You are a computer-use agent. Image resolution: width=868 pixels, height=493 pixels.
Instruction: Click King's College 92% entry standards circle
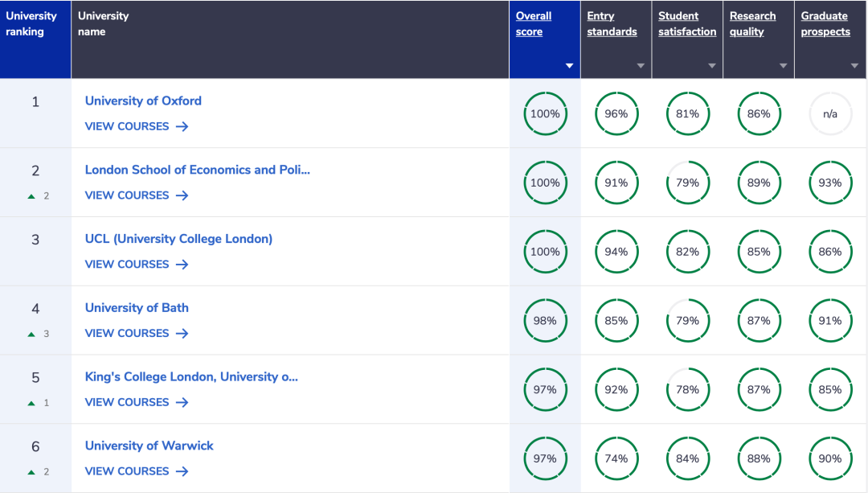[x=616, y=389]
